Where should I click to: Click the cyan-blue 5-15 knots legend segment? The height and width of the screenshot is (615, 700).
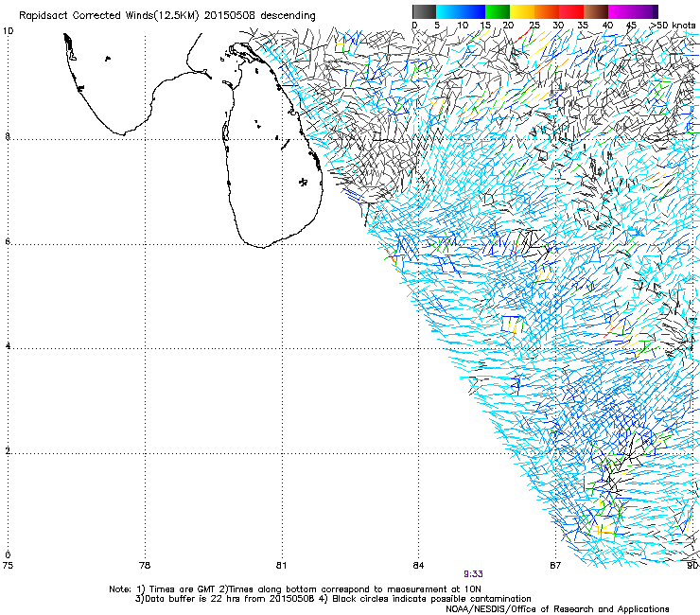(x=461, y=11)
